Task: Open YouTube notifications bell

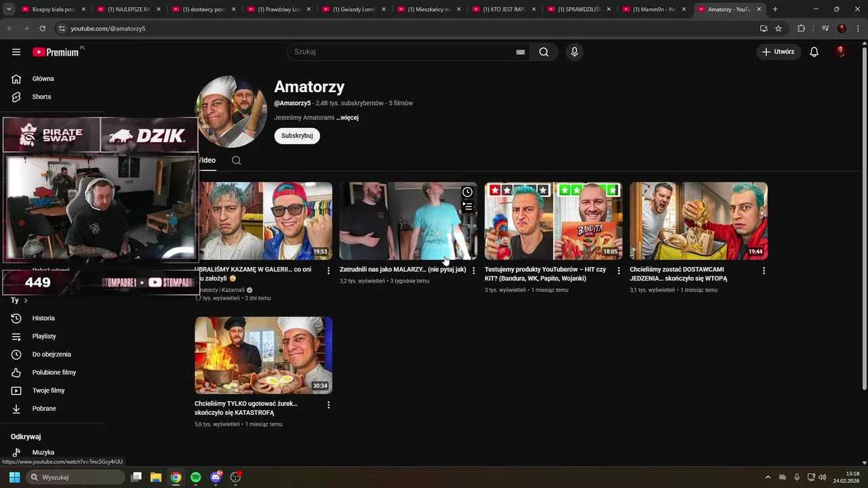Action: coord(814,52)
